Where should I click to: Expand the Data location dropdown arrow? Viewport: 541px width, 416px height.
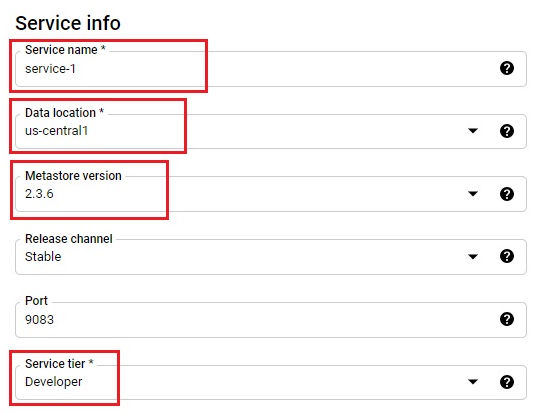coord(473,131)
